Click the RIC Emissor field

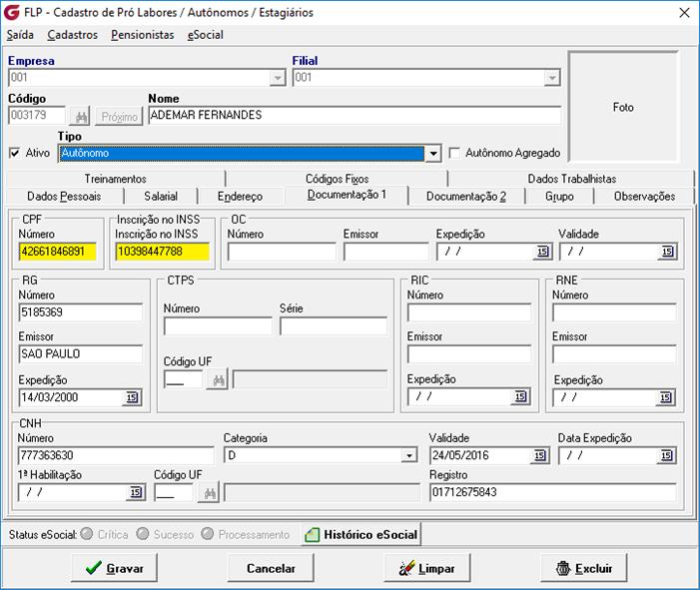pyautogui.click(x=469, y=354)
